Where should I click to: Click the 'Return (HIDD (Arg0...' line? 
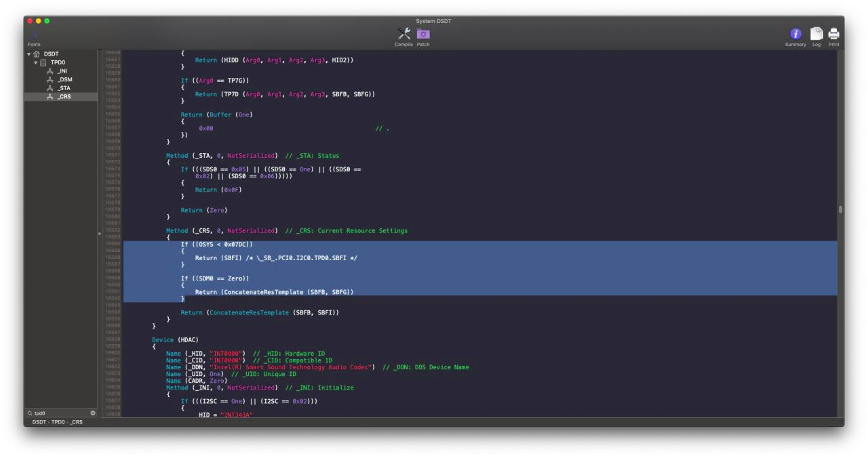[x=274, y=60]
